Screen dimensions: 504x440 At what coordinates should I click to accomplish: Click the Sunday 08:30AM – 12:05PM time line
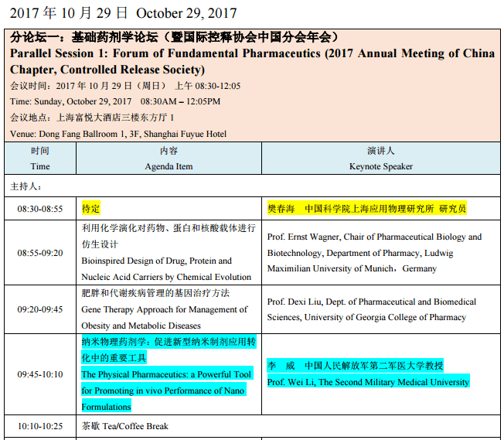[115, 101]
